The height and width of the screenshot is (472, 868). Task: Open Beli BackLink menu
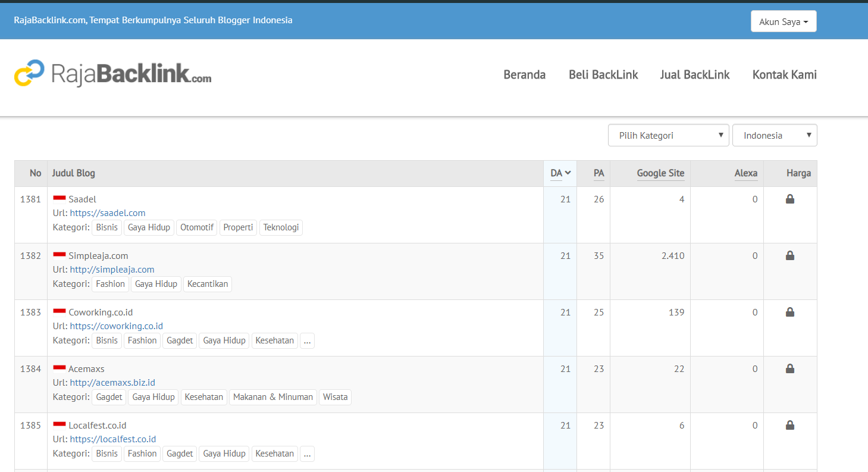click(603, 74)
